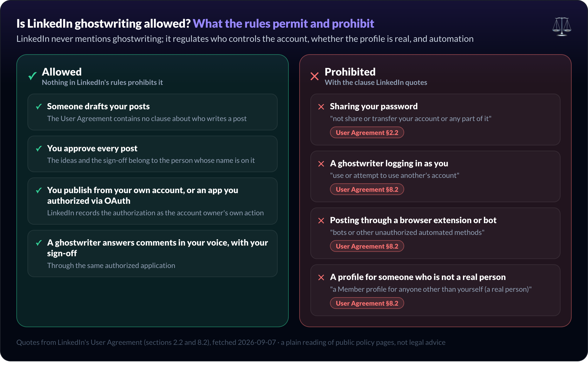Click User Agreement §8.2 badge under ghostwriter logging in
588x369 pixels.
pyautogui.click(x=367, y=189)
